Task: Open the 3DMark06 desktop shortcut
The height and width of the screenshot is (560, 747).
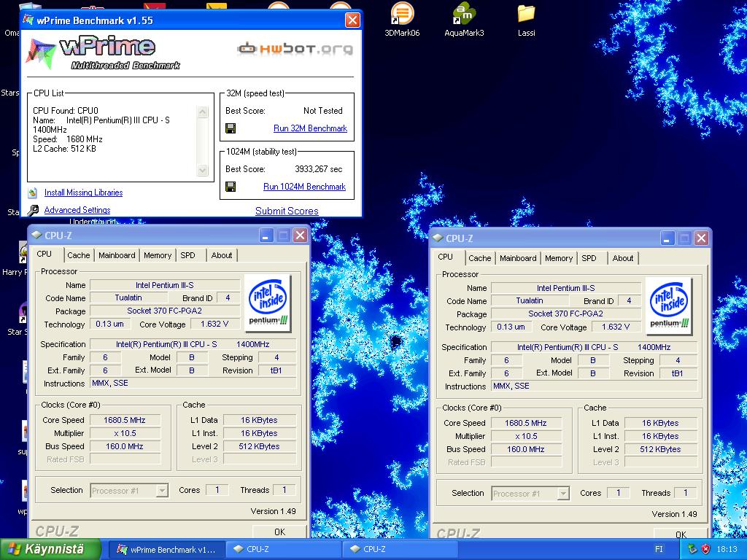Action: 402,19
